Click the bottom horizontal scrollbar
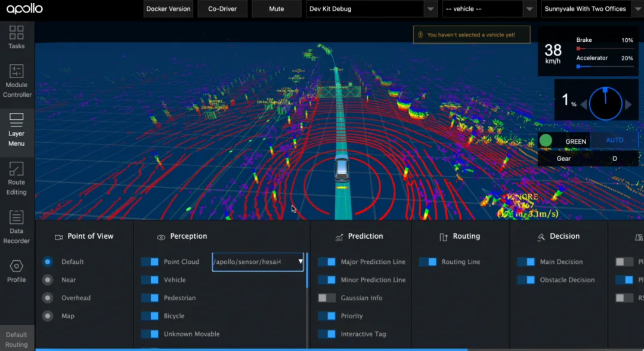This screenshot has width=644, height=351. (252, 350)
